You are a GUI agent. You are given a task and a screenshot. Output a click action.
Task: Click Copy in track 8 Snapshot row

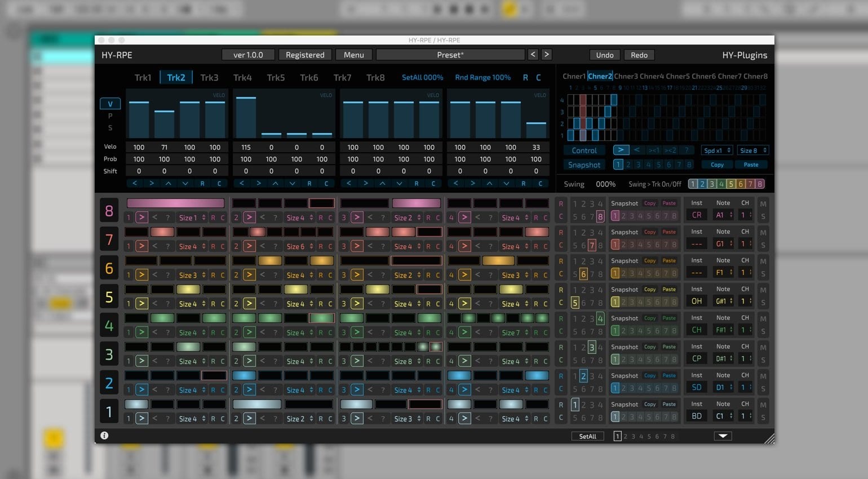(x=650, y=203)
